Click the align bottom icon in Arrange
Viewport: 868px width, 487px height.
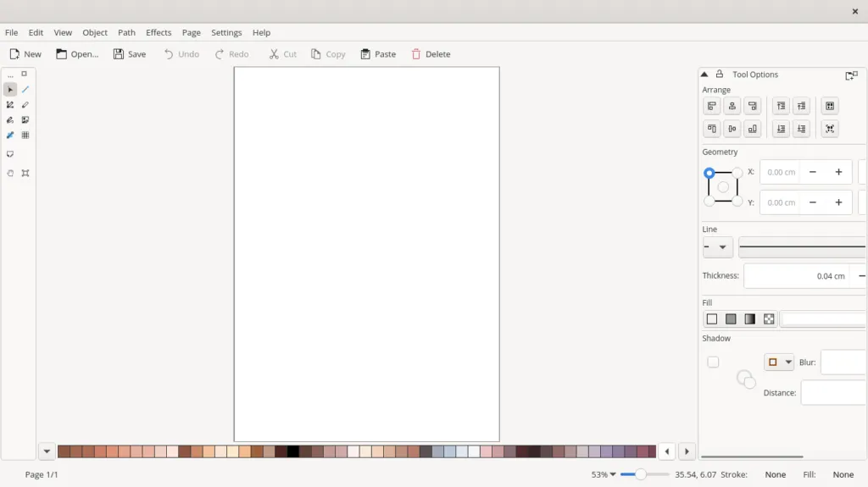coord(752,129)
